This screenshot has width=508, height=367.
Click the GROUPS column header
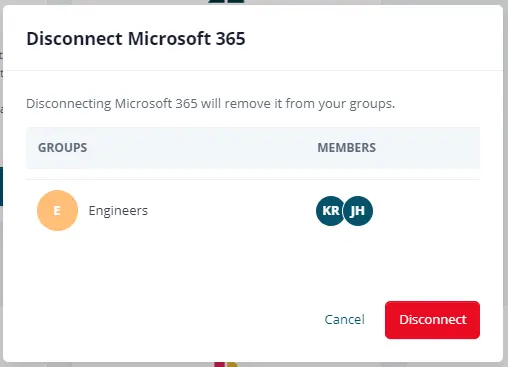(x=62, y=148)
